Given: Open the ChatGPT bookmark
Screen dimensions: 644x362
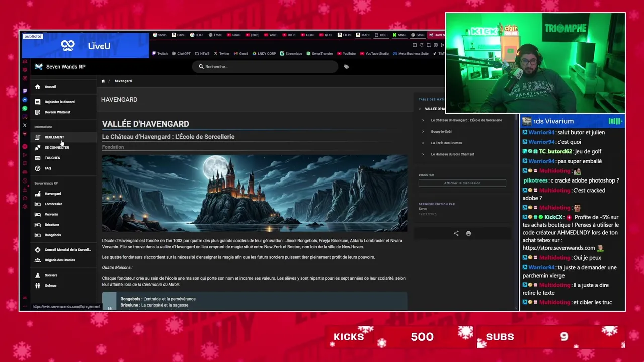Looking at the screenshot, I should point(181,54).
